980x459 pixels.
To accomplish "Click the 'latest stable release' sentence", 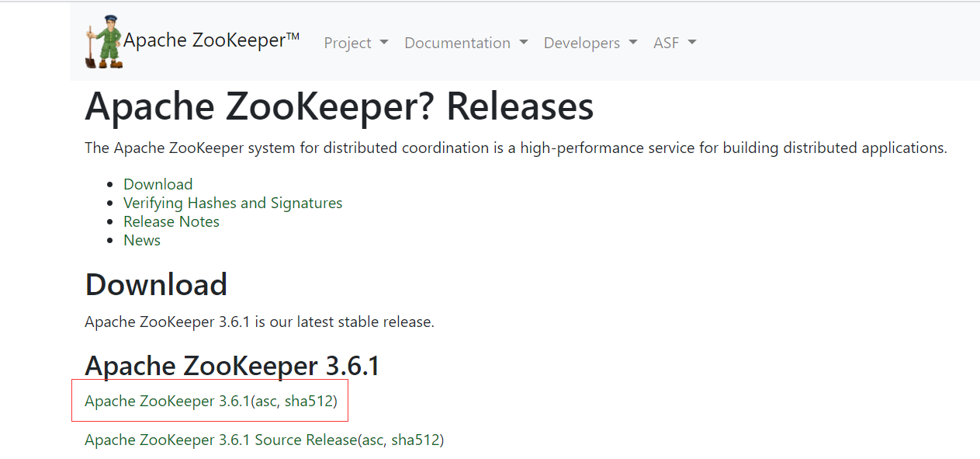I will coord(259,322).
